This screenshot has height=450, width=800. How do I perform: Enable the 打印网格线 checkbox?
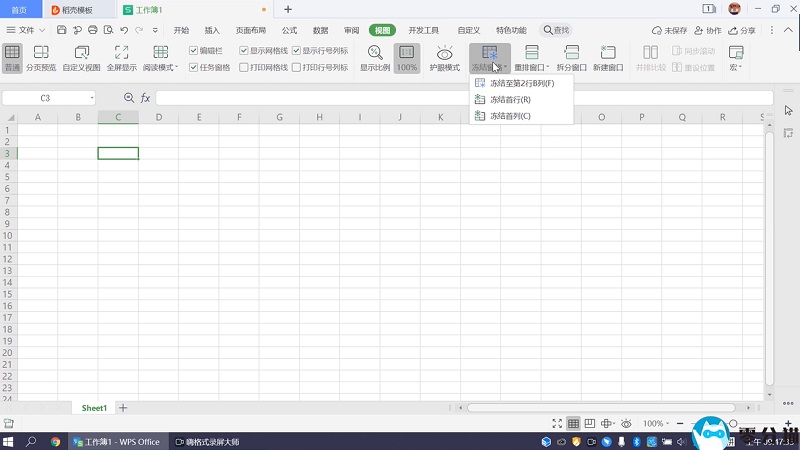244,67
